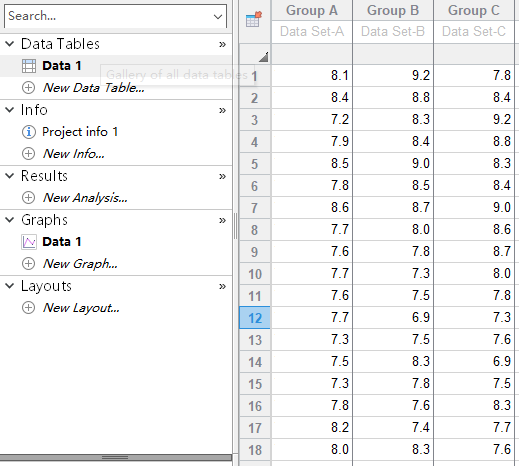519x466 pixels.
Task: Click Group A cell in row 17
Action: (x=312, y=428)
